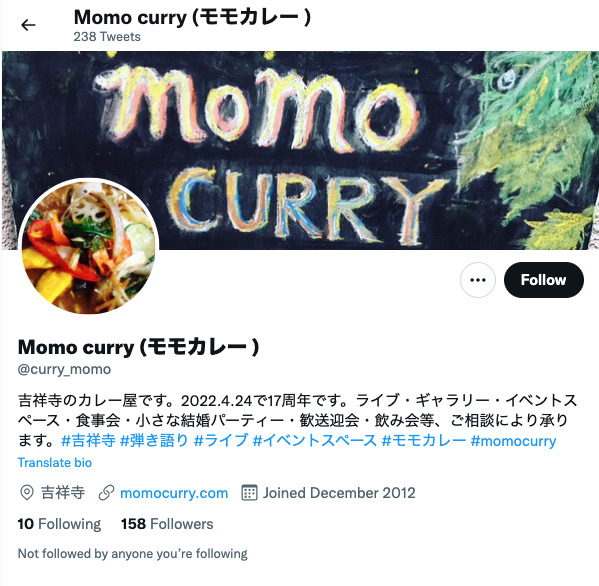Open the #モモカレー hashtag
This screenshot has height=586, width=599.
click(x=424, y=440)
